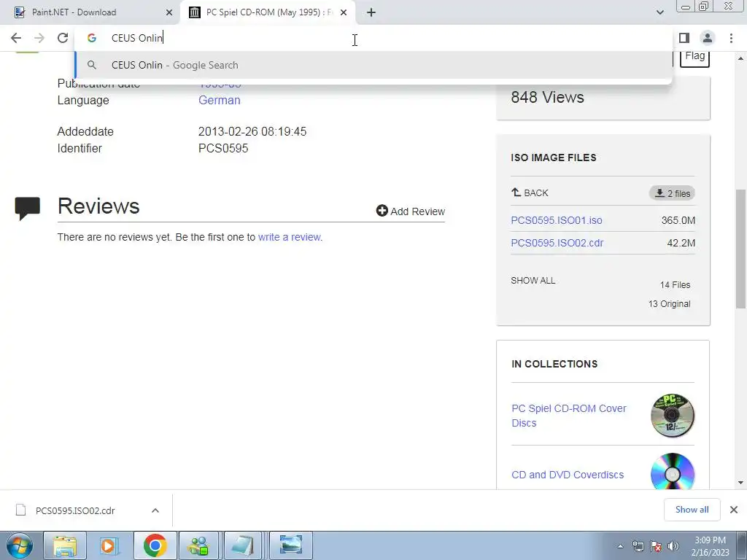Open the Messenger people icon in taskbar
Image resolution: width=747 pixels, height=560 pixels.
[x=199, y=545]
